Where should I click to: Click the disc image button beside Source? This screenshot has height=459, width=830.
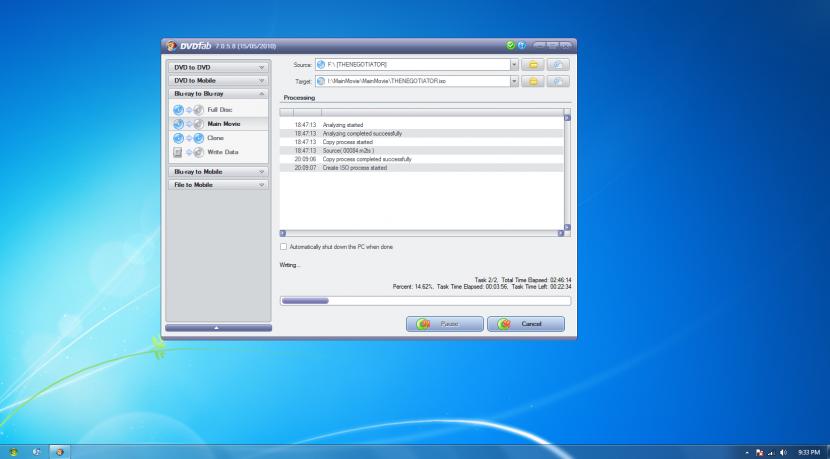pos(558,65)
